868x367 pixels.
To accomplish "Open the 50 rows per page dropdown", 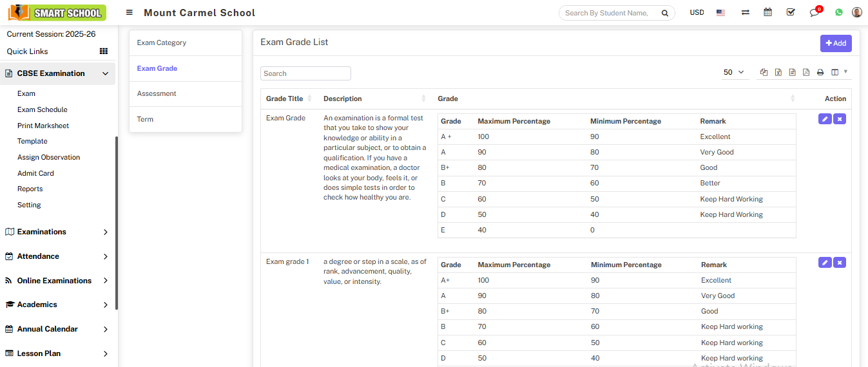I will coord(733,73).
